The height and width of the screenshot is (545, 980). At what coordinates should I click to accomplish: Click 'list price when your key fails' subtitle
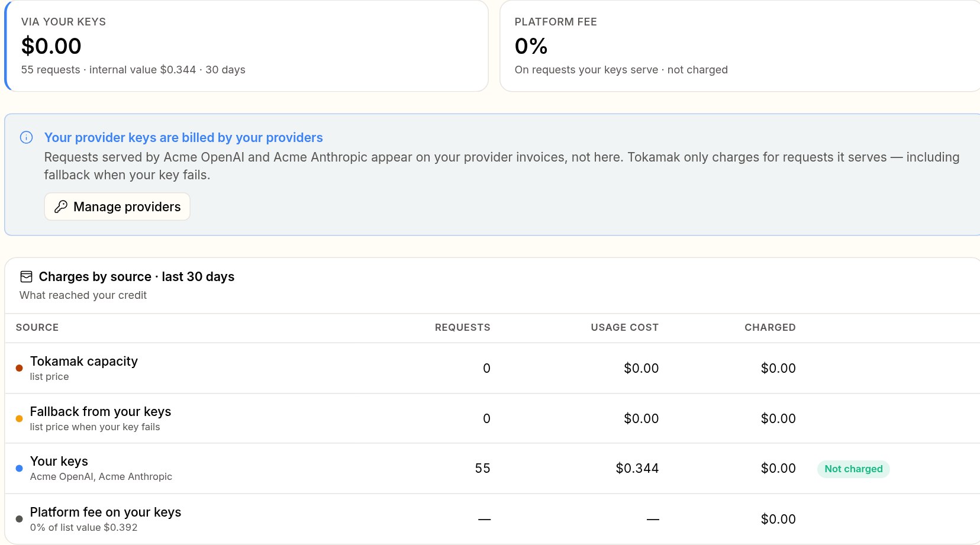pyautogui.click(x=95, y=427)
